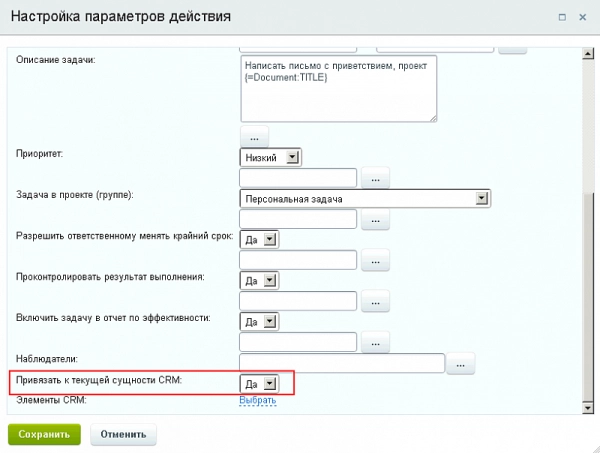Open Привязать к текущей сущности CRM dropdown
This screenshot has height=453, width=600.
[x=260, y=384]
